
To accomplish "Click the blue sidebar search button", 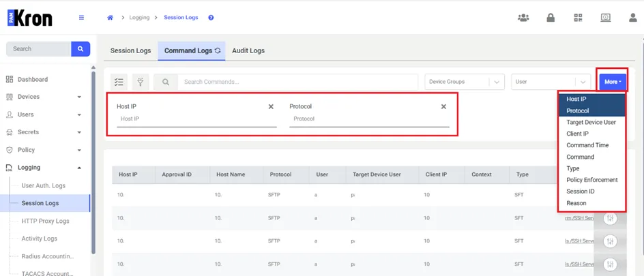I will coord(80,49).
